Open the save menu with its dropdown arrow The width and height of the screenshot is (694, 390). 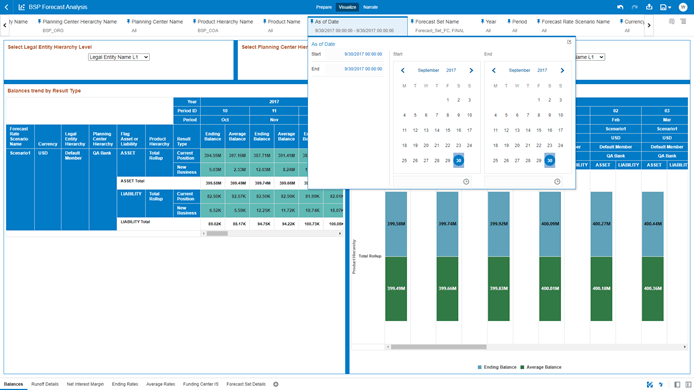coord(665,7)
